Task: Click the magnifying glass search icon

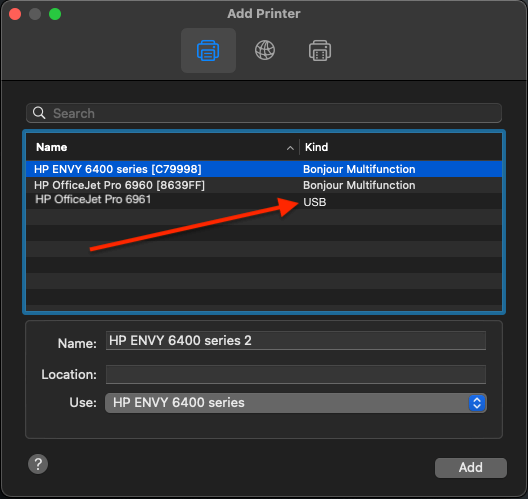Action: coord(39,113)
